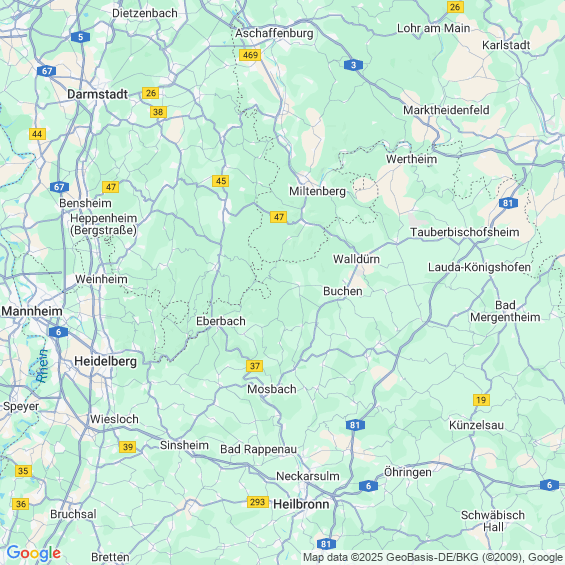Click the Miltenberg town label
Viewport: 565px width, 565px height.
[317, 191]
